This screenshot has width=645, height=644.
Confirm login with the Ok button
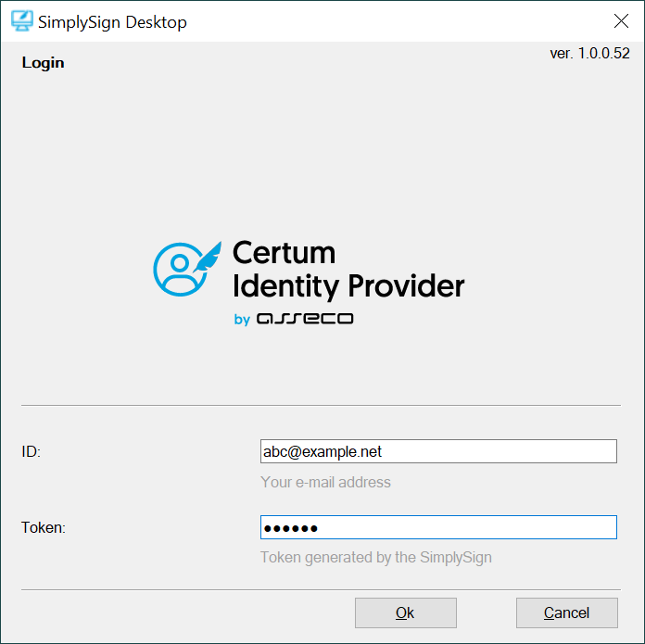406,612
